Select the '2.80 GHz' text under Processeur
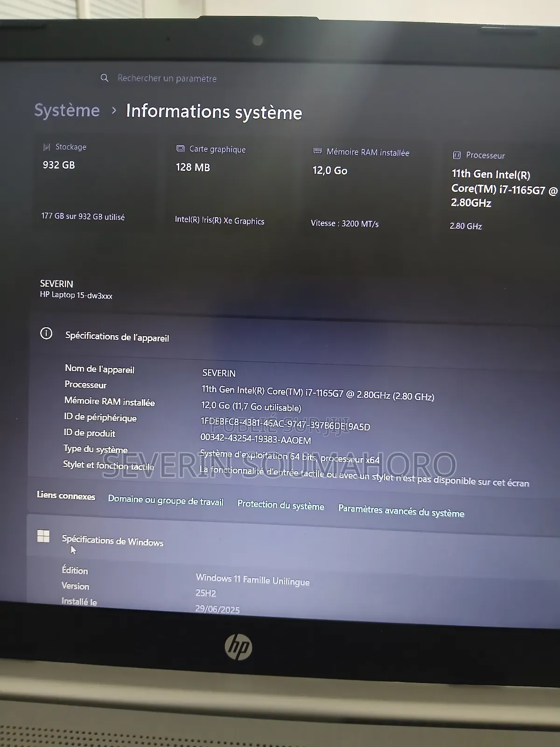The image size is (560, 747). pos(466,226)
